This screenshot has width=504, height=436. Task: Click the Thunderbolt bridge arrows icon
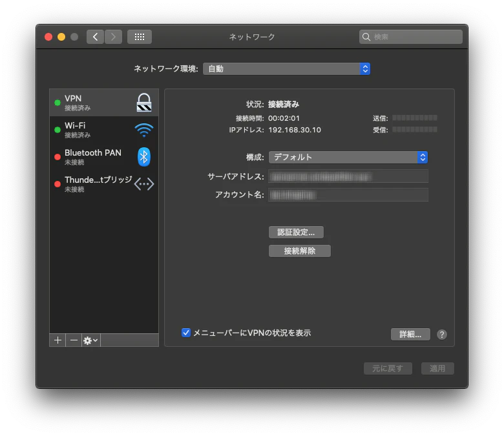144,184
